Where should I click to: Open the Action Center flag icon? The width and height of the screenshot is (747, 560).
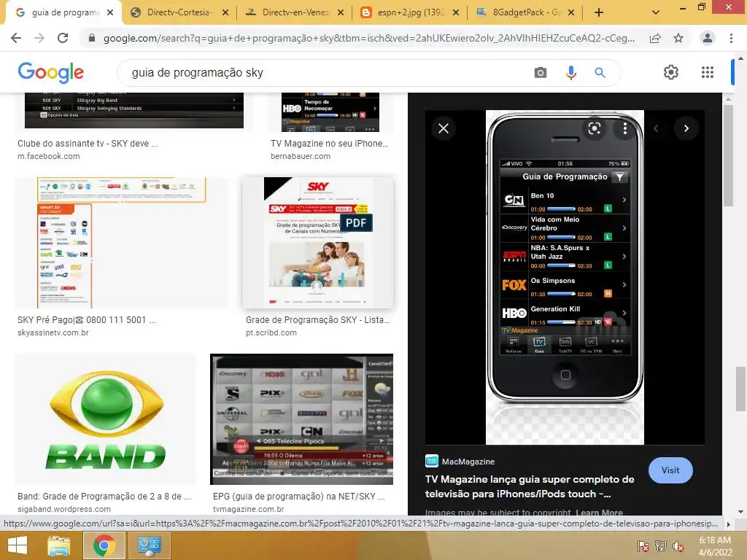tap(643, 545)
